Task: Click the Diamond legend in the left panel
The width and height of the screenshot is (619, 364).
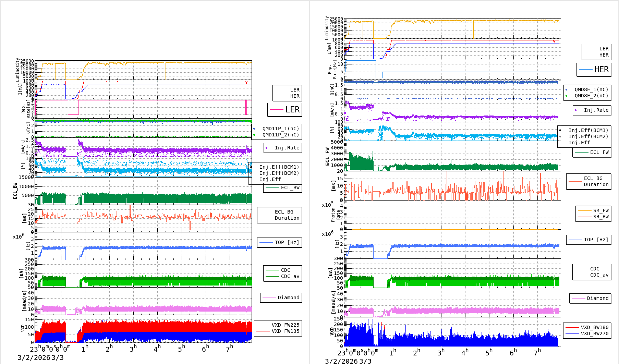Action: [281, 298]
